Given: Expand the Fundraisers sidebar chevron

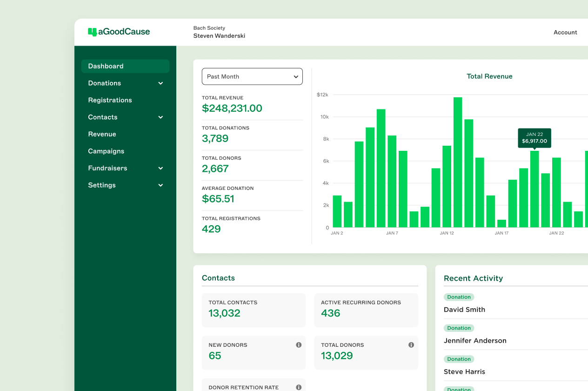Looking at the screenshot, I should [x=160, y=168].
